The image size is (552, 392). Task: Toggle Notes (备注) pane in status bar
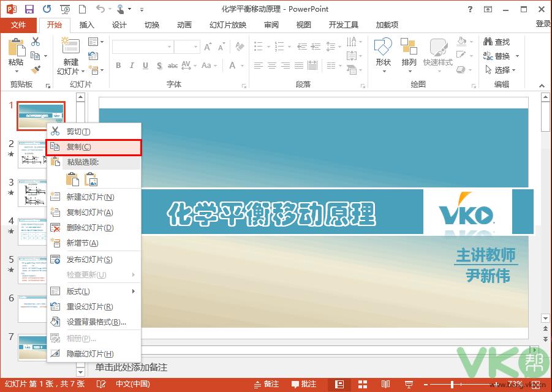267,384
